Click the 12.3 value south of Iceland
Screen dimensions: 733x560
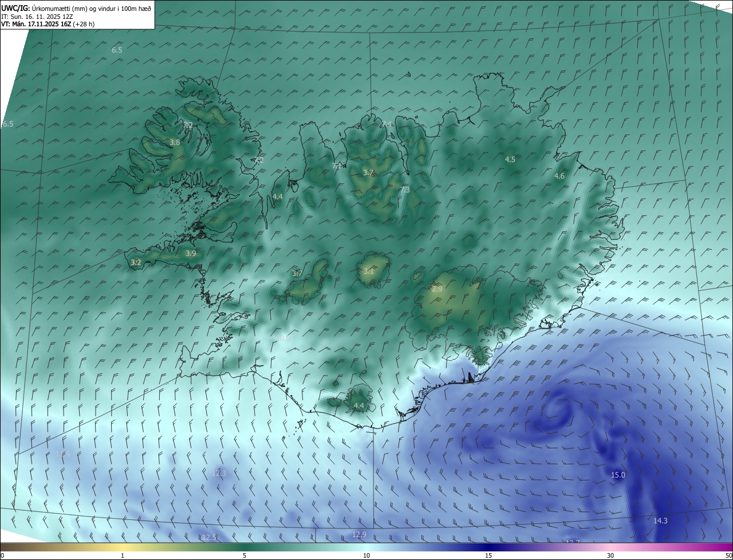(219, 473)
